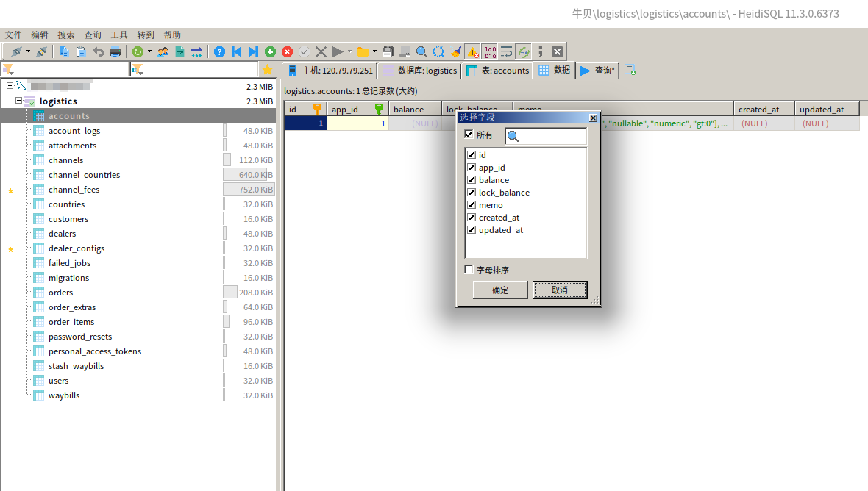Click the print icon
This screenshot has height=491, width=868.
115,52
